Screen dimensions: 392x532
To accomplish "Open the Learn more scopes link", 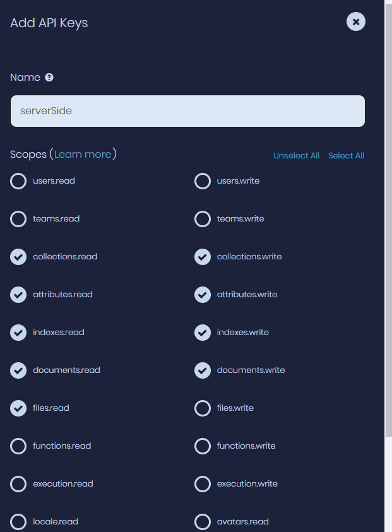I will point(83,155).
